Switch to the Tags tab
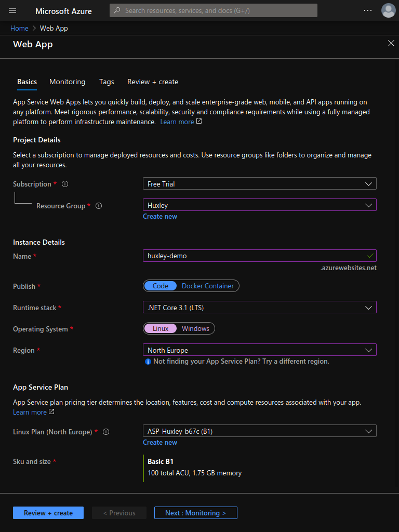Image resolution: width=399 pixels, height=532 pixels. click(x=107, y=82)
